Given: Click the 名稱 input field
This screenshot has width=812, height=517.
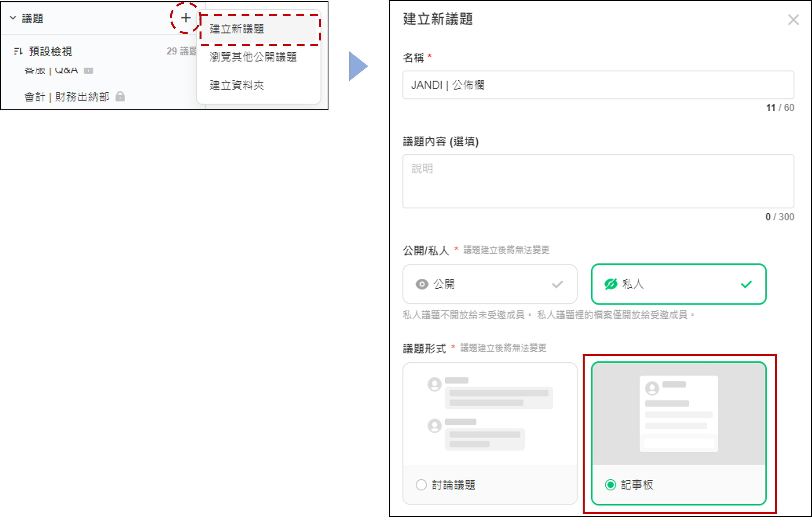Looking at the screenshot, I should coord(598,85).
